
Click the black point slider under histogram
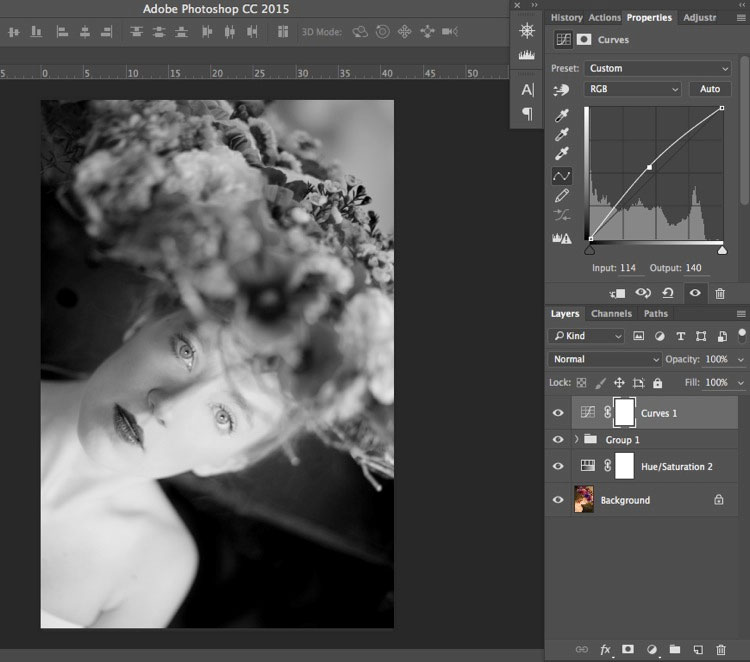click(590, 250)
